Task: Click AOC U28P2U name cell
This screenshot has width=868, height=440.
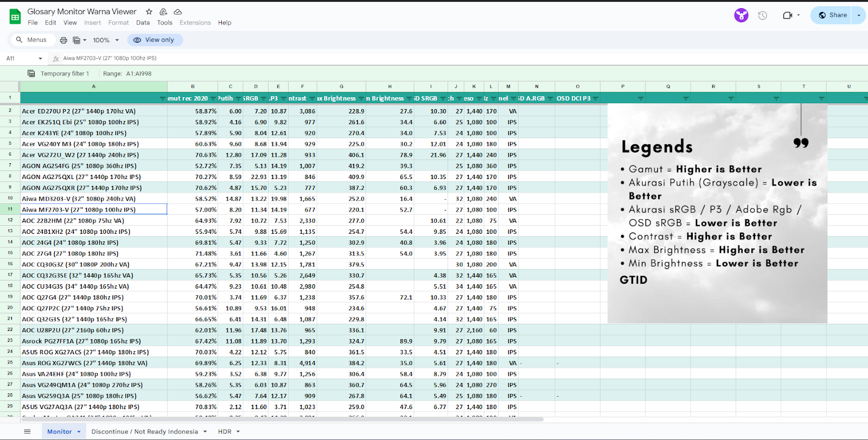Action: click(93, 330)
